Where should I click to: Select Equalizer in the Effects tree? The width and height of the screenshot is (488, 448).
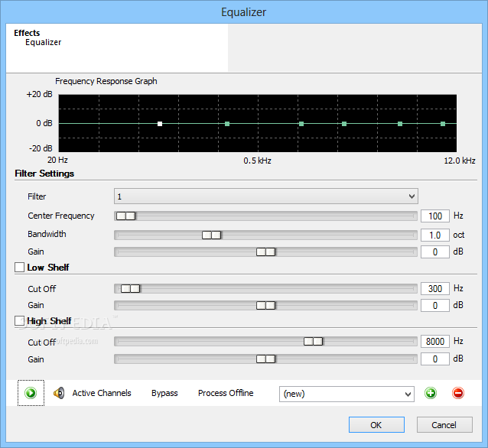click(x=44, y=42)
